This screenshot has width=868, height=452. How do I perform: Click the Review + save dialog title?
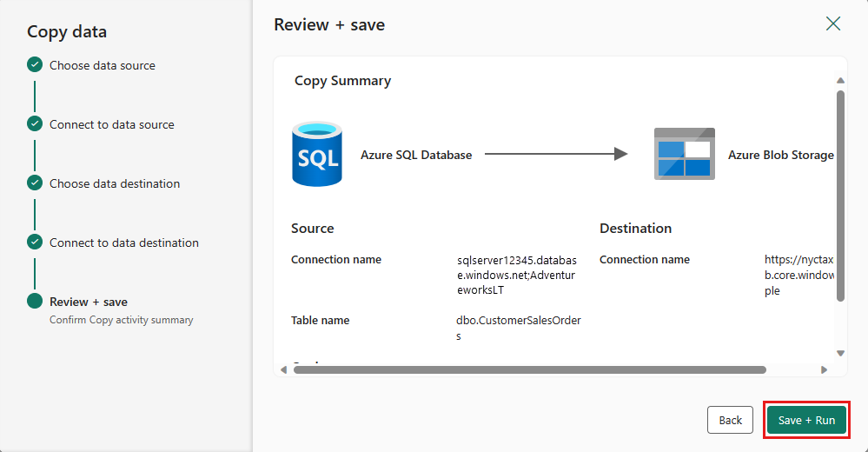329,25
